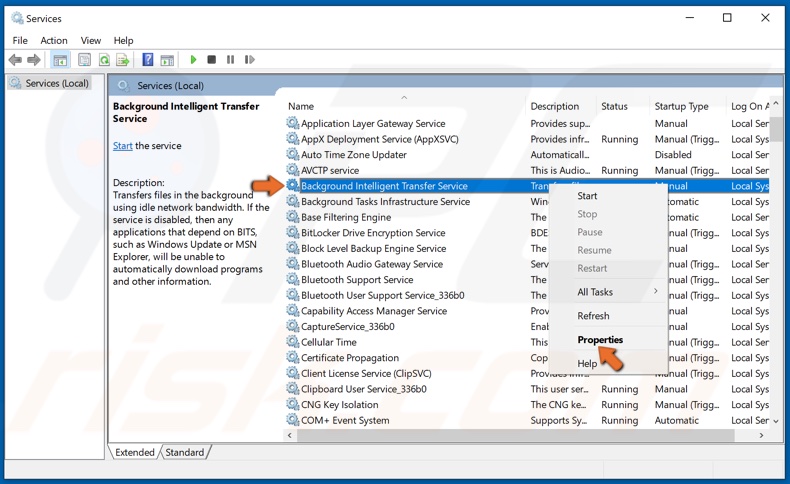
Task: Click gear icon of BitLocker Drive Encryption Service
Action: pyautogui.click(x=293, y=232)
